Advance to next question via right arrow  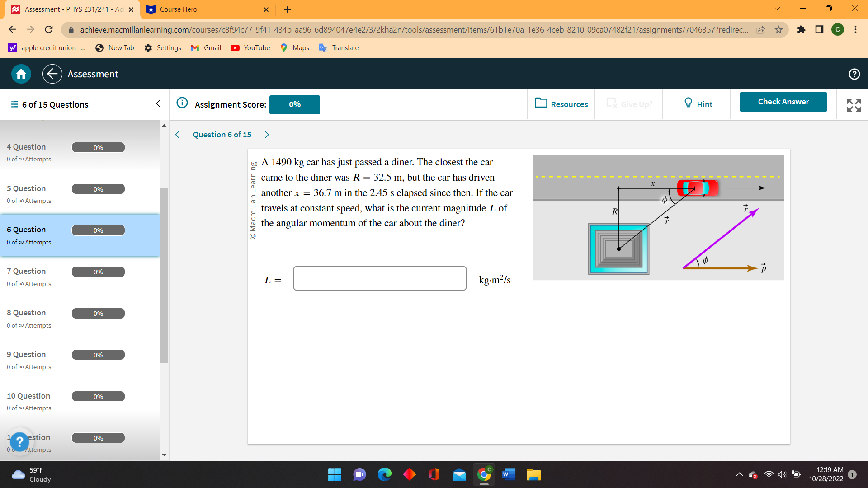pyautogui.click(x=267, y=134)
